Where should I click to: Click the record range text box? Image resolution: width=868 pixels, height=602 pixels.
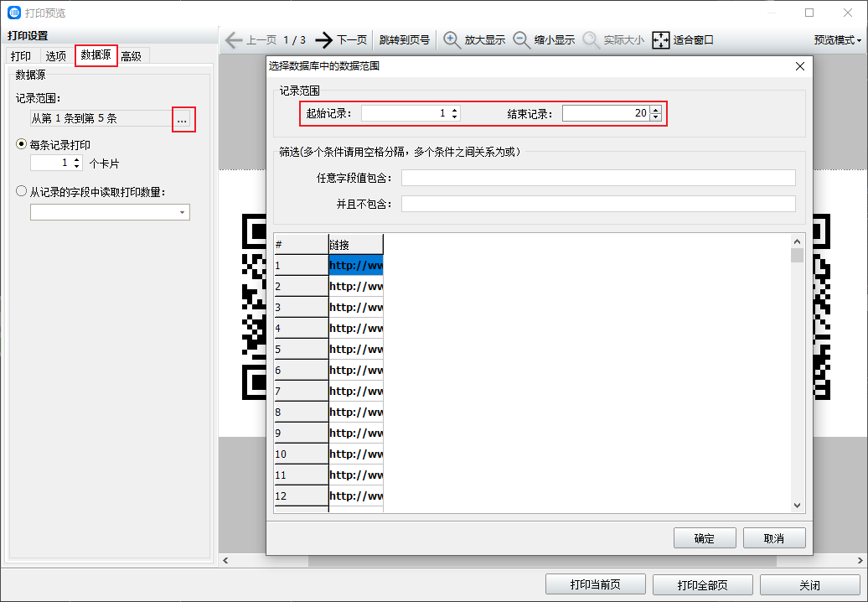101,118
